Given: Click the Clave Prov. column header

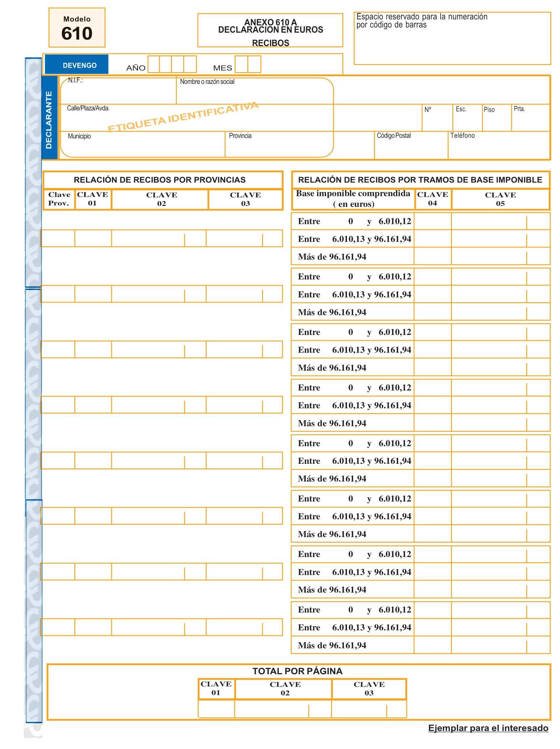Looking at the screenshot, I should 59,199.
